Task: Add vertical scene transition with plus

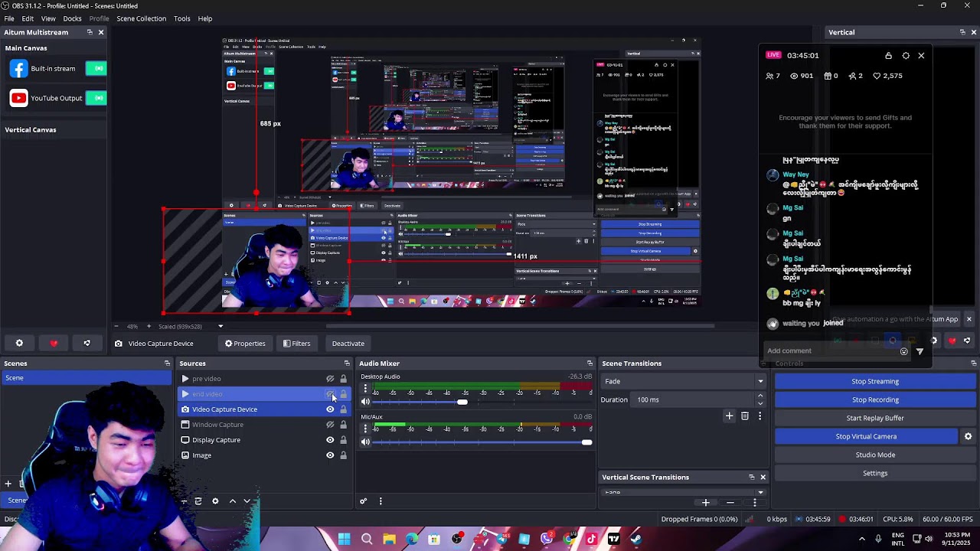Action: pos(706,502)
